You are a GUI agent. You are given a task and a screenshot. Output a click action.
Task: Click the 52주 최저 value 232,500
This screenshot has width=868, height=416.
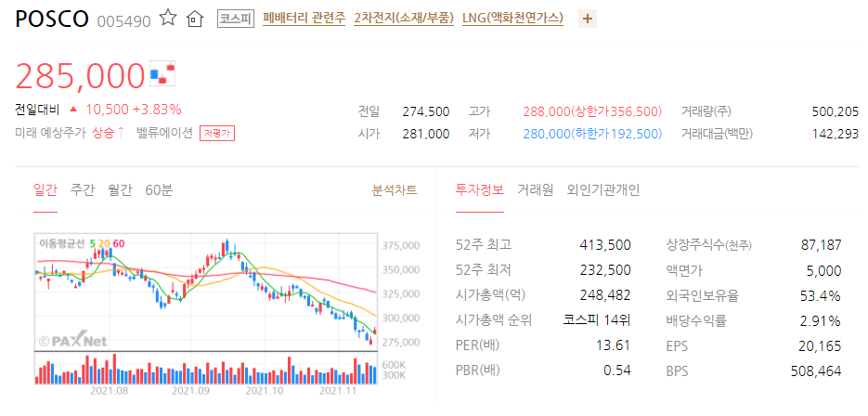pyautogui.click(x=605, y=270)
